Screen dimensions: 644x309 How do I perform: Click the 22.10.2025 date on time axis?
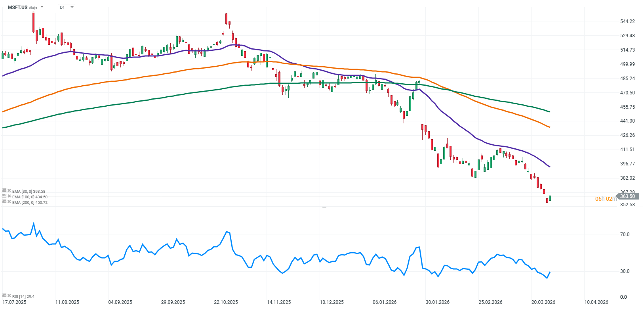tap(226, 302)
